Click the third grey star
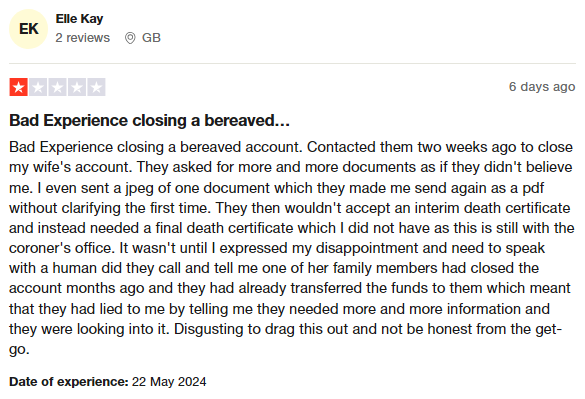 [57, 87]
